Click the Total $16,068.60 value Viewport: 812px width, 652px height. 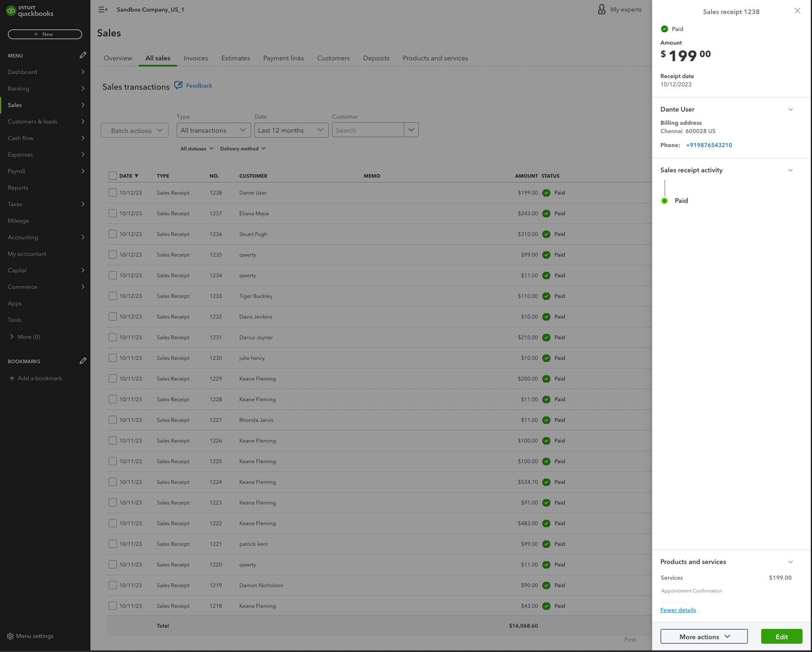tap(523, 626)
